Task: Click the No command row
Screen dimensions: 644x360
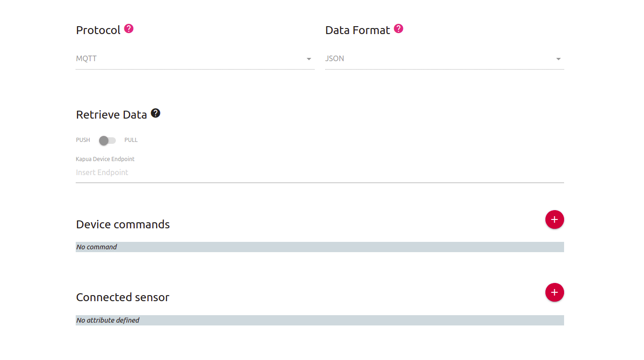Action: (x=320, y=247)
